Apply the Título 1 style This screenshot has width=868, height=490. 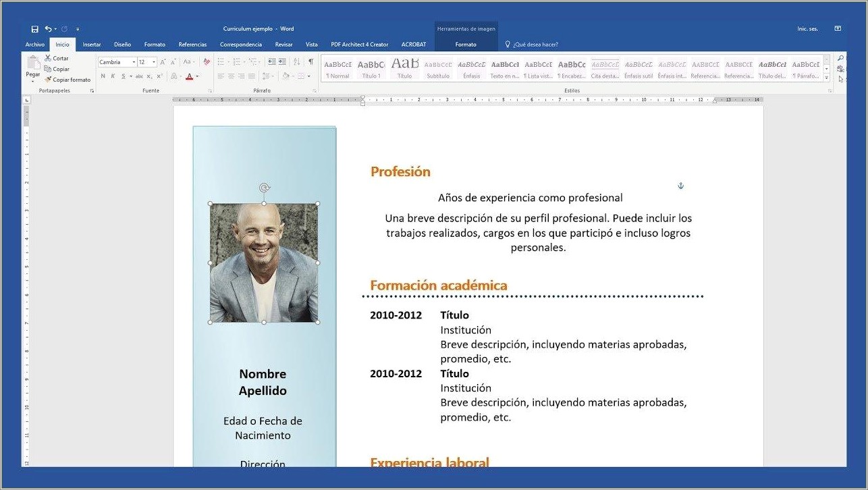pyautogui.click(x=371, y=67)
